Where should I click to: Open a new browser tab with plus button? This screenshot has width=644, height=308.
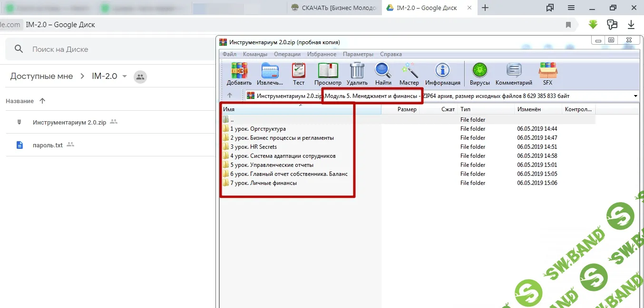coord(485,8)
